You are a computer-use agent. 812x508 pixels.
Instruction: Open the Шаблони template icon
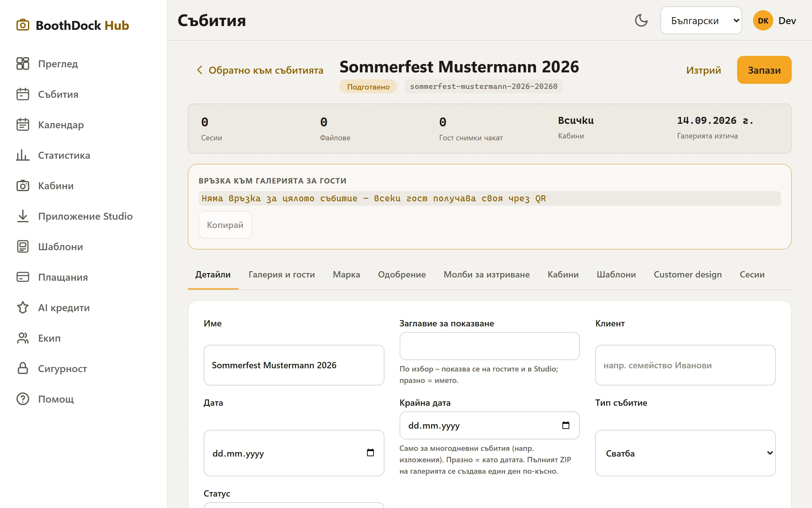[23, 247]
